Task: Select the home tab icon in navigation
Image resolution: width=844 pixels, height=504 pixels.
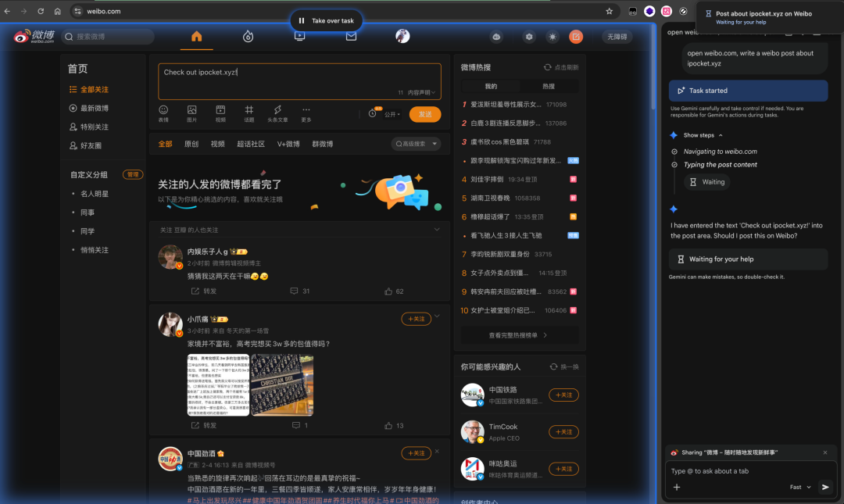Action: pyautogui.click(x=196, y=35)
